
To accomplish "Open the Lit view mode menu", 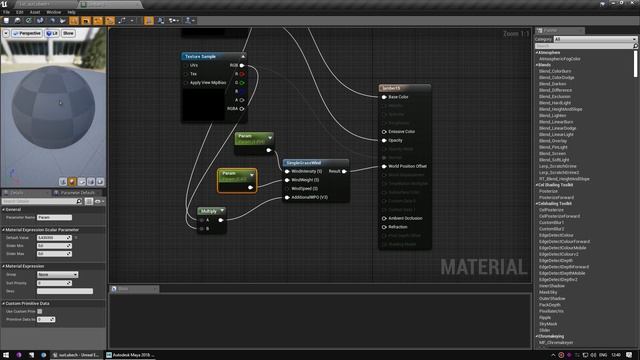I will click(52, 33).
